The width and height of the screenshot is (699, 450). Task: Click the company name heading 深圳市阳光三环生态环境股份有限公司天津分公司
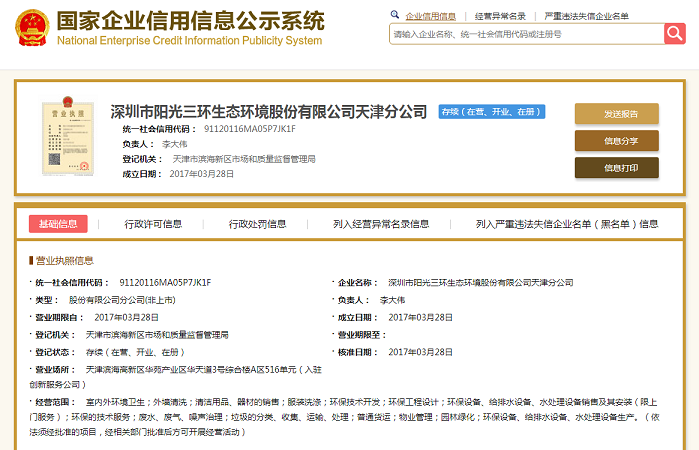click(268, 112)
